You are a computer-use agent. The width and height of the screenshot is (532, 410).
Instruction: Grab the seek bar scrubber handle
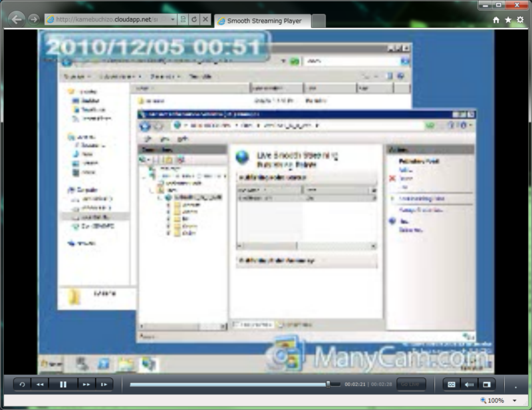point(328,385)
